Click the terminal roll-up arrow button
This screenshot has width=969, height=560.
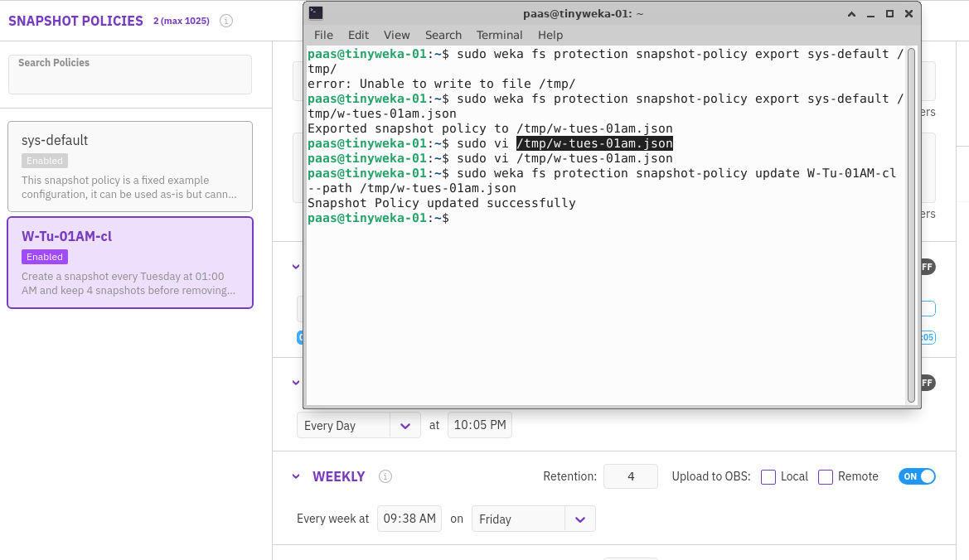(x=851, y=13)
